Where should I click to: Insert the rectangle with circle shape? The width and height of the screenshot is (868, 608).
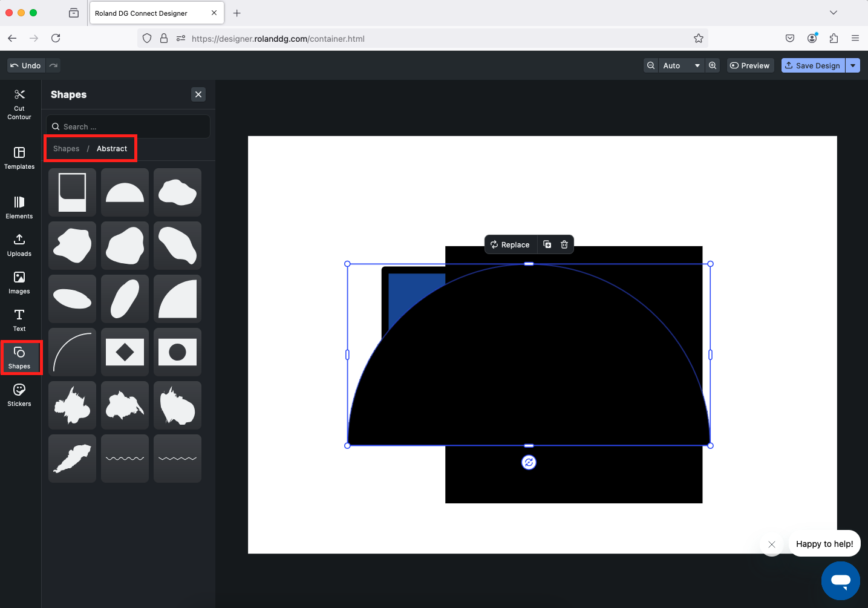coord(177,352)
